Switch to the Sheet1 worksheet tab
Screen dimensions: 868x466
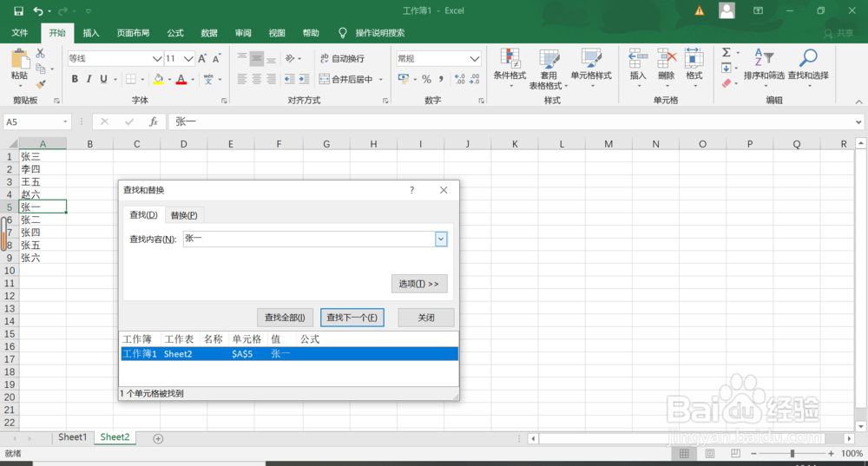point(73,437)
